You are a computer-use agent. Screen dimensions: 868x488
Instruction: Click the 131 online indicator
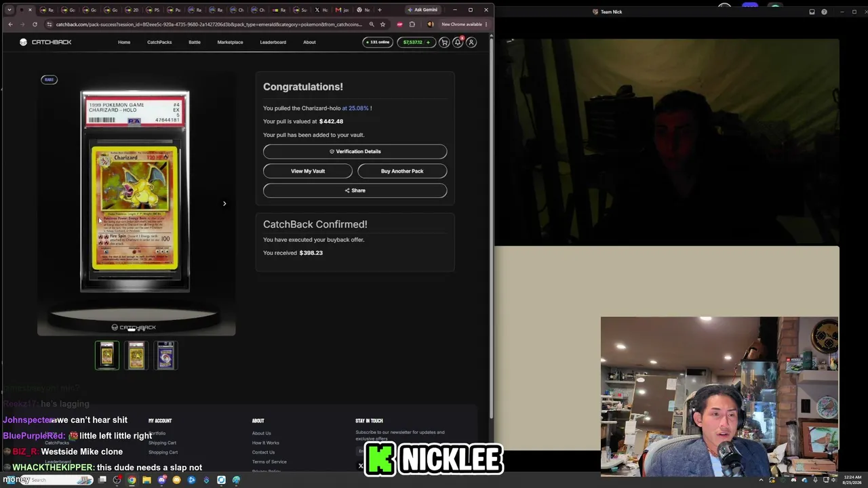(x=378, y=42)
